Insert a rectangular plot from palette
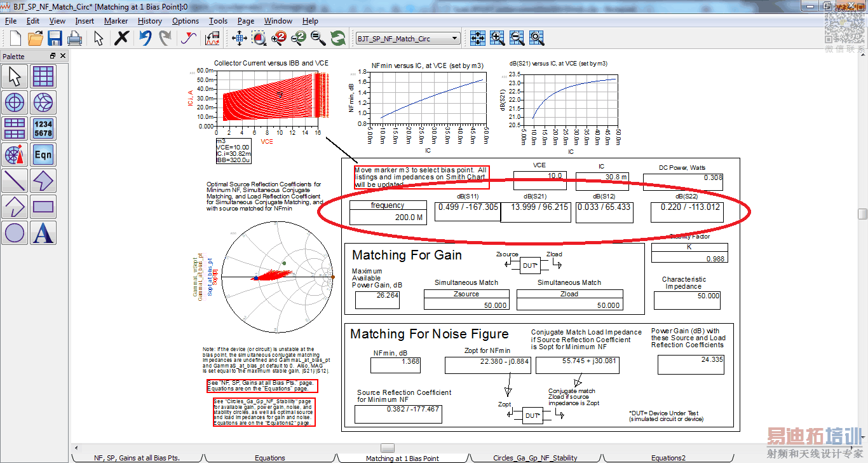 pyautogui.click(x=43, y=76)
